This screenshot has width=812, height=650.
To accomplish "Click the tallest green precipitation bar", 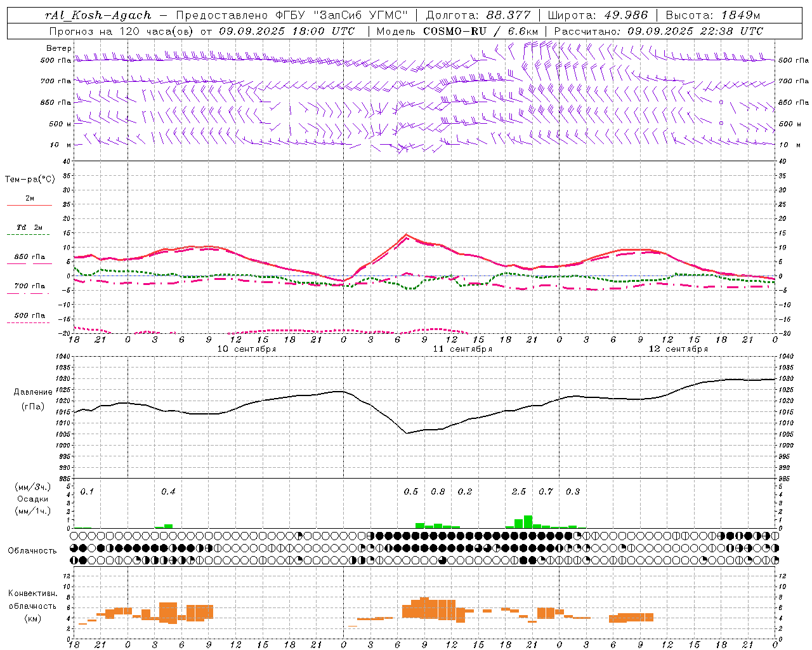I will click(528, 522).
